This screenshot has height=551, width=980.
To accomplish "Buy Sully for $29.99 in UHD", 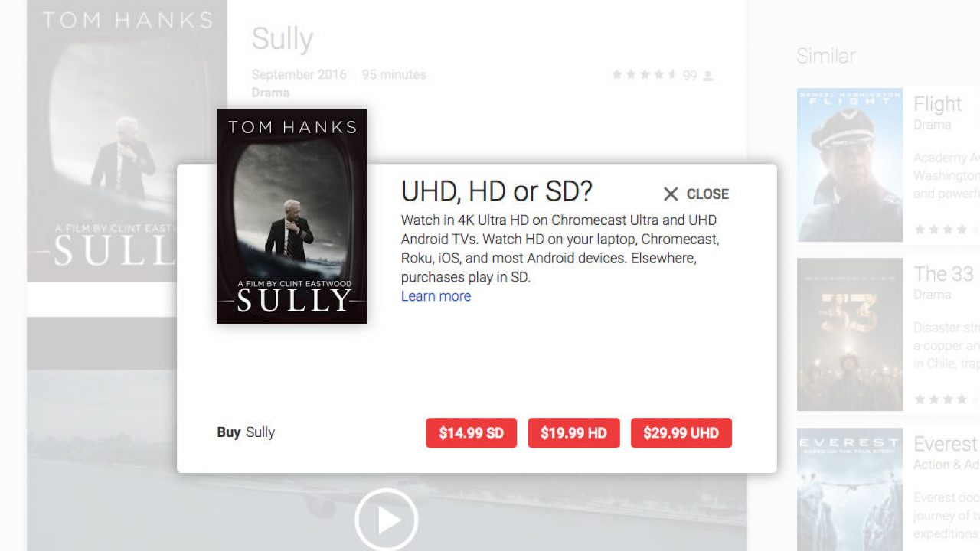I will 681,433.
